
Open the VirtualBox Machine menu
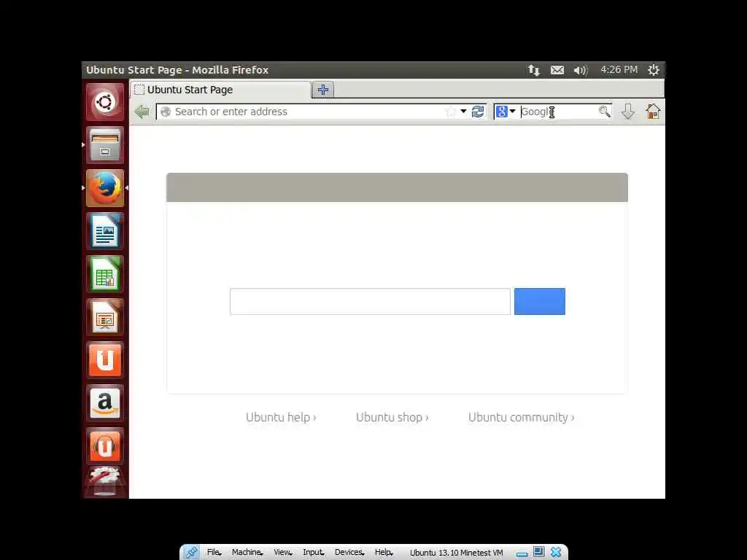point(247,553)
